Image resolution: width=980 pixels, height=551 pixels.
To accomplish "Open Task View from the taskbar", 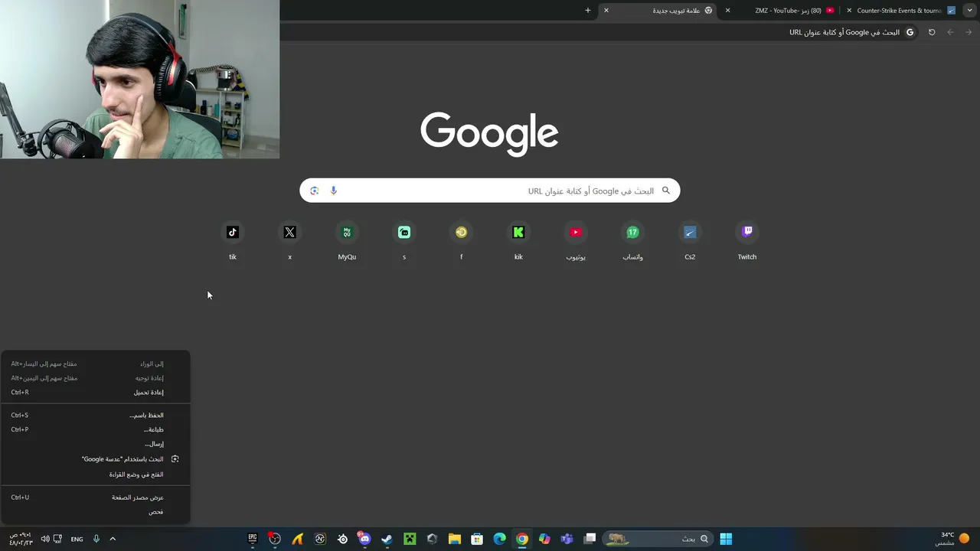I will point(590,539).
